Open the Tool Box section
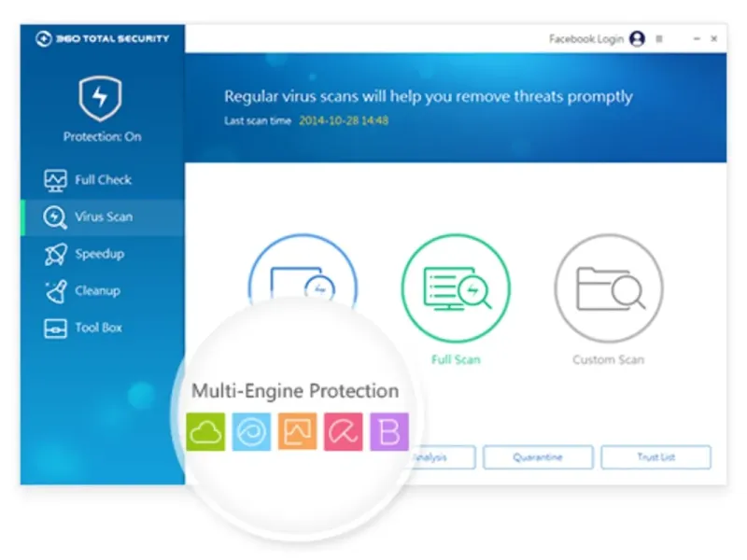This screenshot has height=560, width=747. point(103,329)
